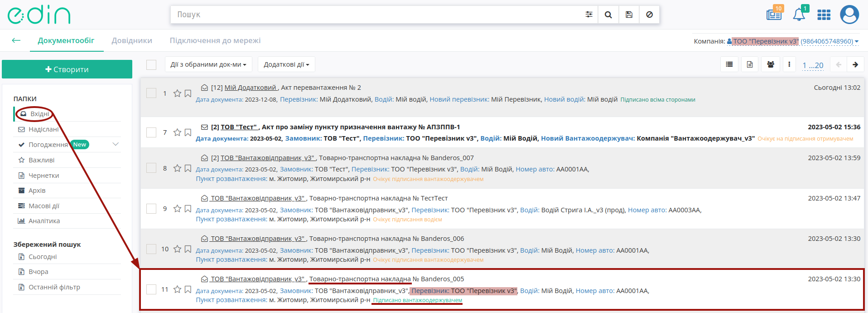This screenshot has height=313, width=868.
Task: Switch to the Довідники tab
Action: pyautogui.click(x=132, y=40)
